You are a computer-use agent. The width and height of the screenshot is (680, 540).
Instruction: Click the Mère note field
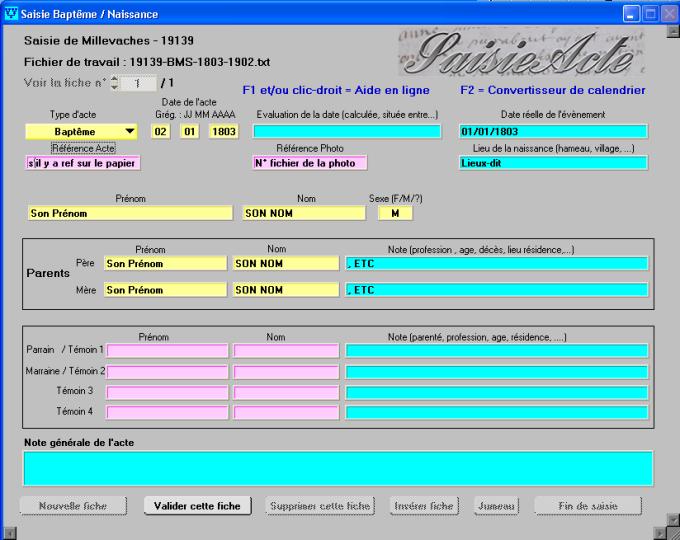(x=497, y=290)
